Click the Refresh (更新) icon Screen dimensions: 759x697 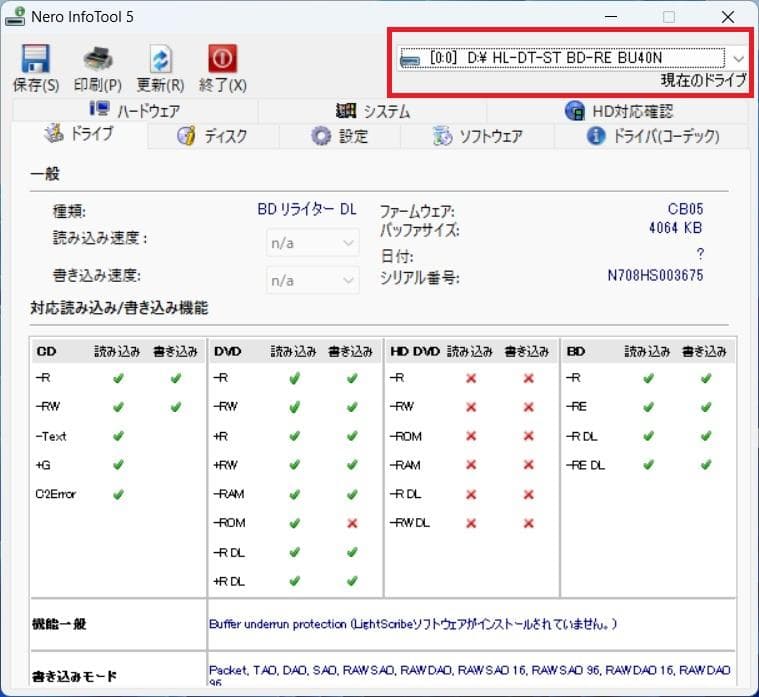(160, 59)
